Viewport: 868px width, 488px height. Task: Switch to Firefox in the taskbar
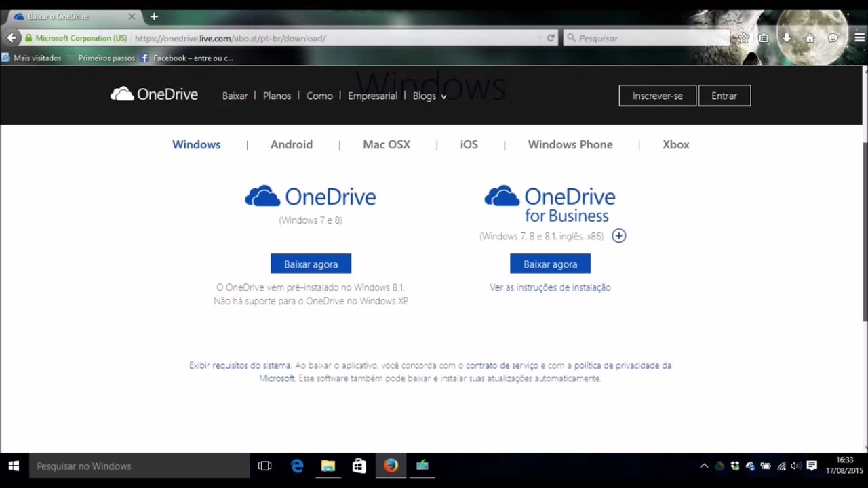click(391, 466)
